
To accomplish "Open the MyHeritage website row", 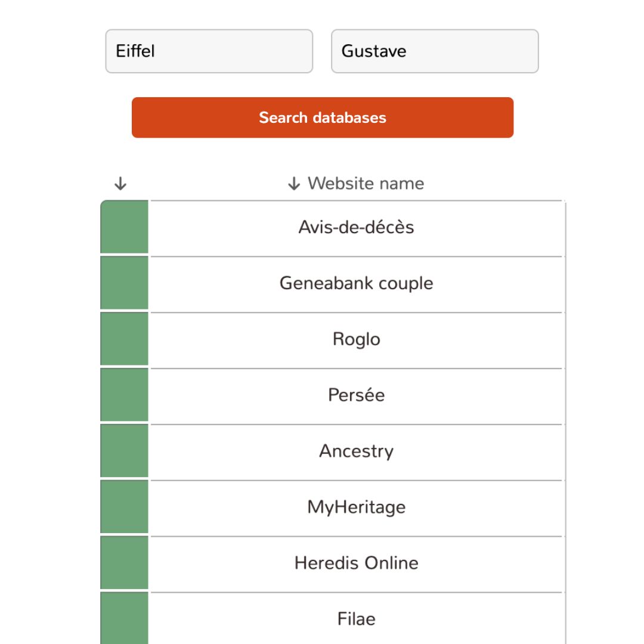I will [357, 507].
